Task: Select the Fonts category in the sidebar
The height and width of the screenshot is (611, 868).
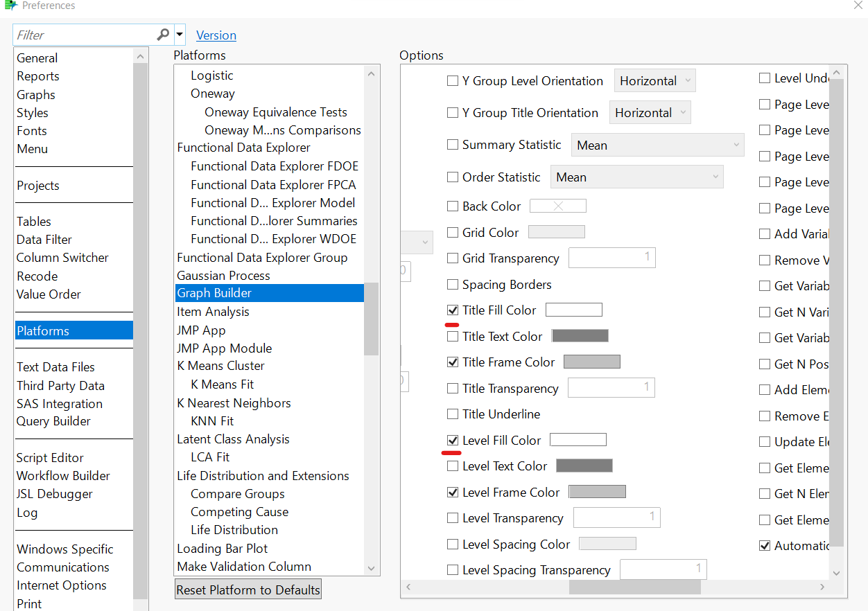Action: (x=32, y=130)
